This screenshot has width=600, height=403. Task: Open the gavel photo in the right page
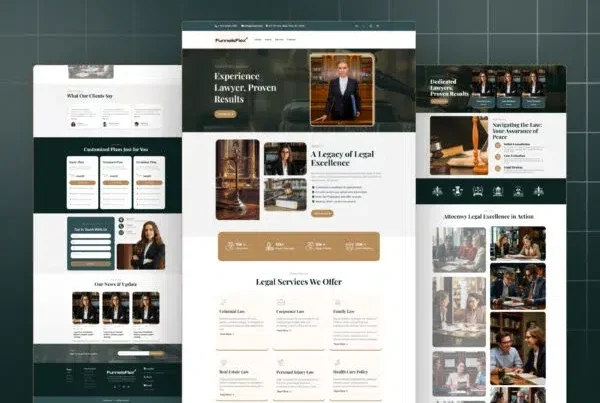[x=459, y=145]
